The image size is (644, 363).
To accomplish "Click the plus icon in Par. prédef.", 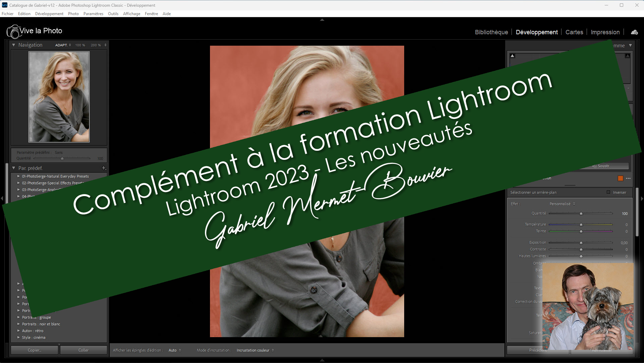I will (104, 168).
